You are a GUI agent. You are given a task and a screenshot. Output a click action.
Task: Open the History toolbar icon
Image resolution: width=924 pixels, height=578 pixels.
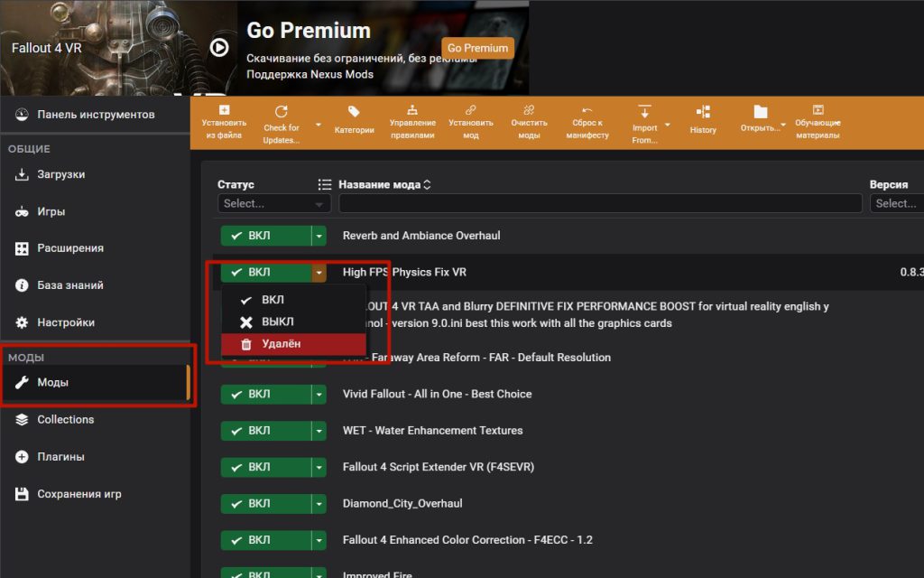coord(703,112)
